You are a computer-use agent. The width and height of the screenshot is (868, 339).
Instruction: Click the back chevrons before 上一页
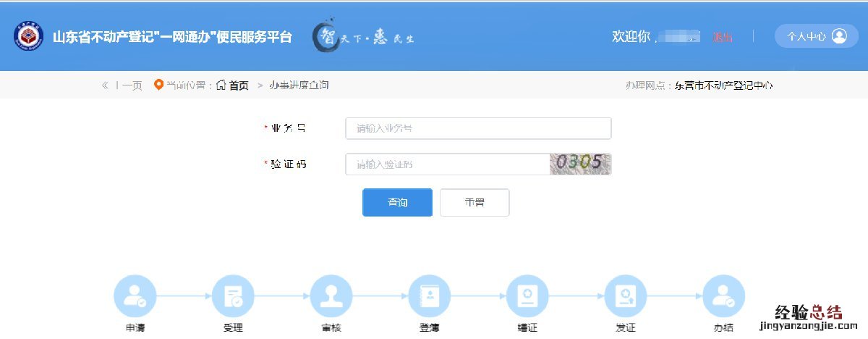pyautogui.click(x=105, y=85)
